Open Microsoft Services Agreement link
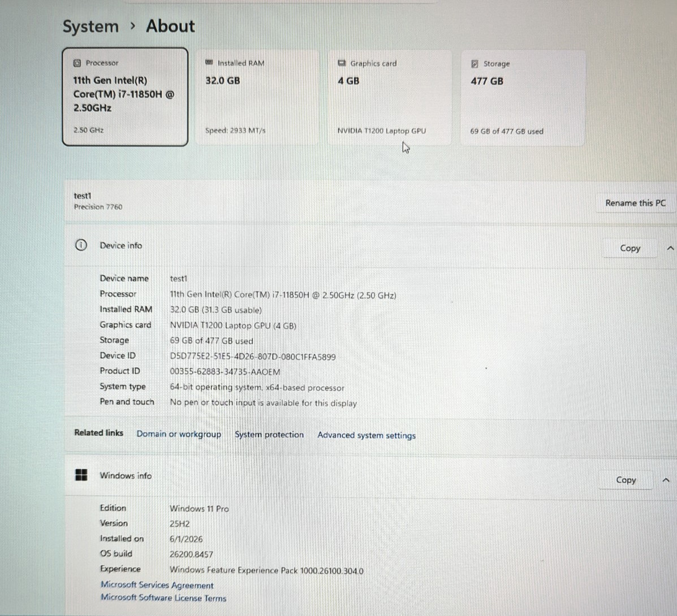The image size is (677, 616). click(157, 585)
